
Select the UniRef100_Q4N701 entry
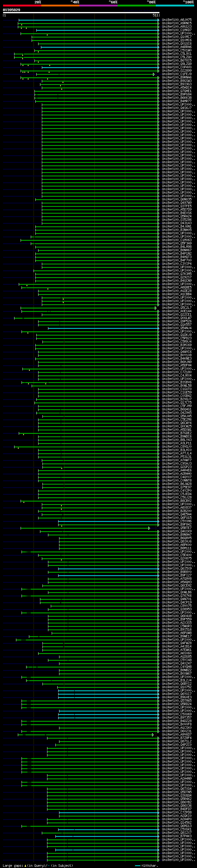point(177,599)
